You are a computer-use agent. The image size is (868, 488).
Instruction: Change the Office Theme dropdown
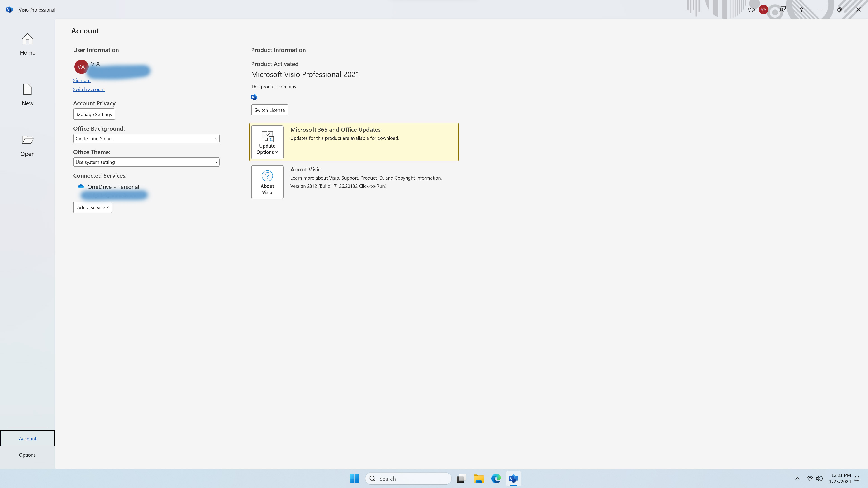(146, 162)
